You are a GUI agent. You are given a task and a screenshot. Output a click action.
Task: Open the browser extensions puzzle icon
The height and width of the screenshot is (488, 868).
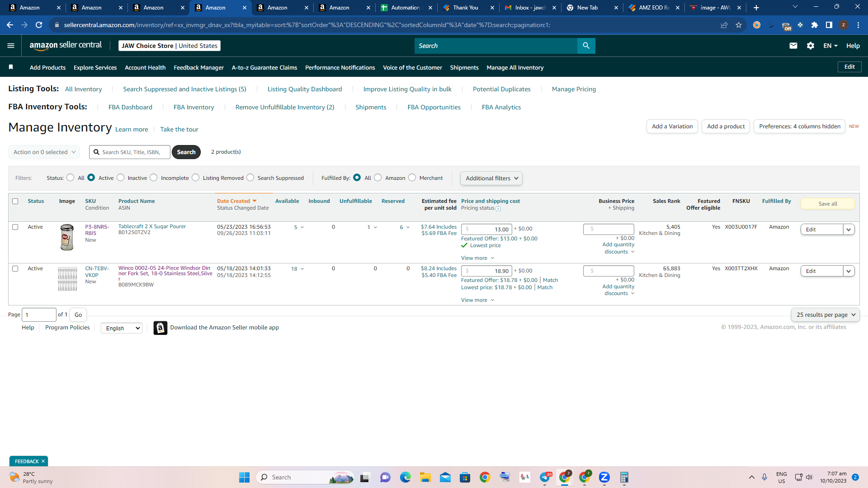pos(815,25)
